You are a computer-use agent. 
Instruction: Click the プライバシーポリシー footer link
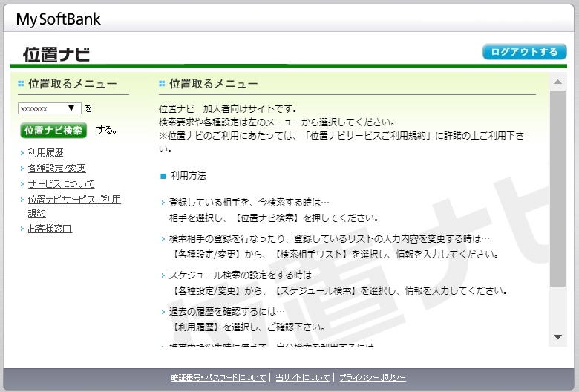[373, 378]
